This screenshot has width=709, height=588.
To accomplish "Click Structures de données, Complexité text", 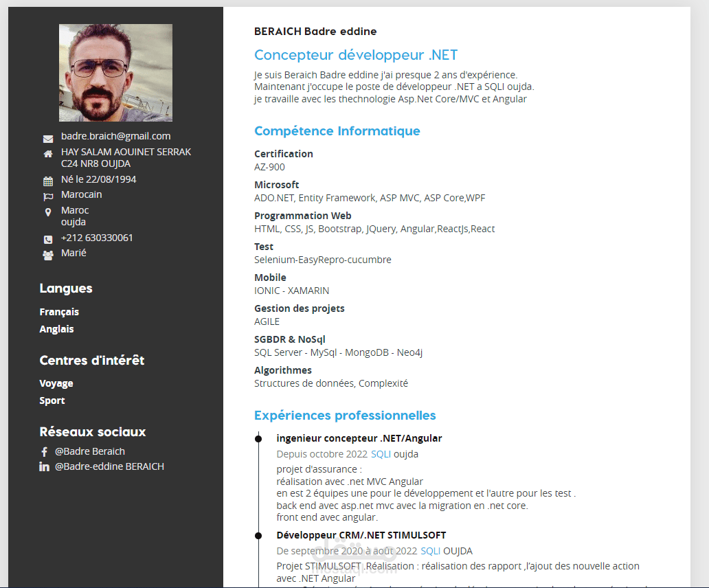I will (x=331, y=383).
